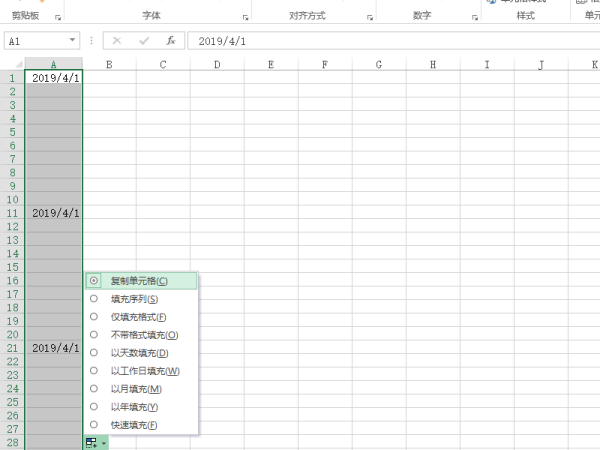Click the Auto Fill Options icon
Viewport: 600px width, 450px height.
click(92, 441)
